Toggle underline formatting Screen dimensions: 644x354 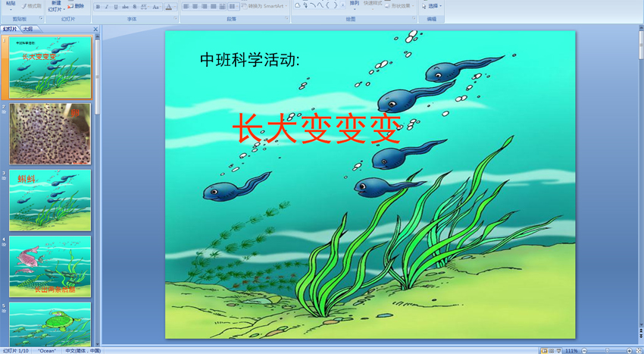115,7
